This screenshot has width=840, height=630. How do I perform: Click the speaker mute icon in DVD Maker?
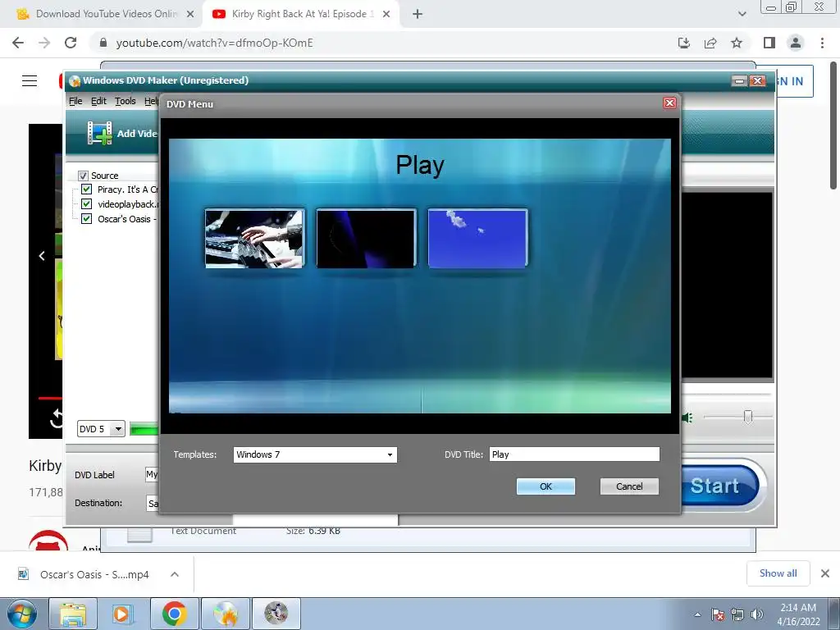pyautogui.click(x=687, y=418)
